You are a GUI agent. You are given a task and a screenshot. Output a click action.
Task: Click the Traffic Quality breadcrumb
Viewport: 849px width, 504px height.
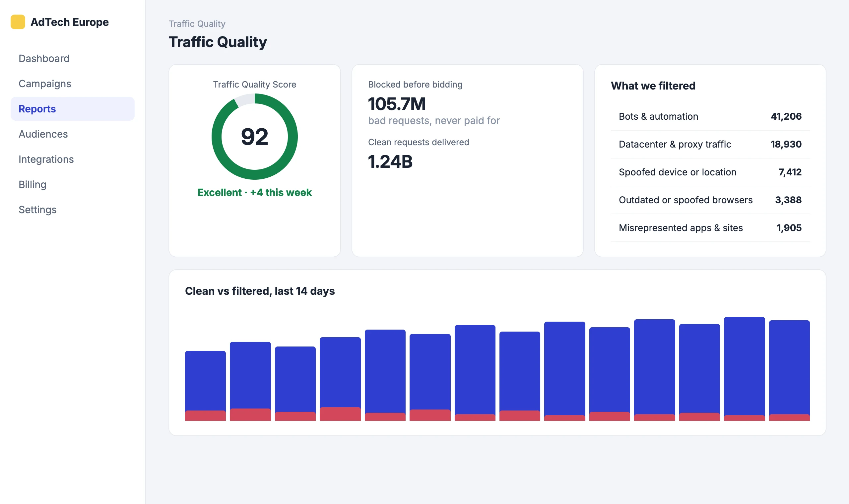click(x=197, y=24)
